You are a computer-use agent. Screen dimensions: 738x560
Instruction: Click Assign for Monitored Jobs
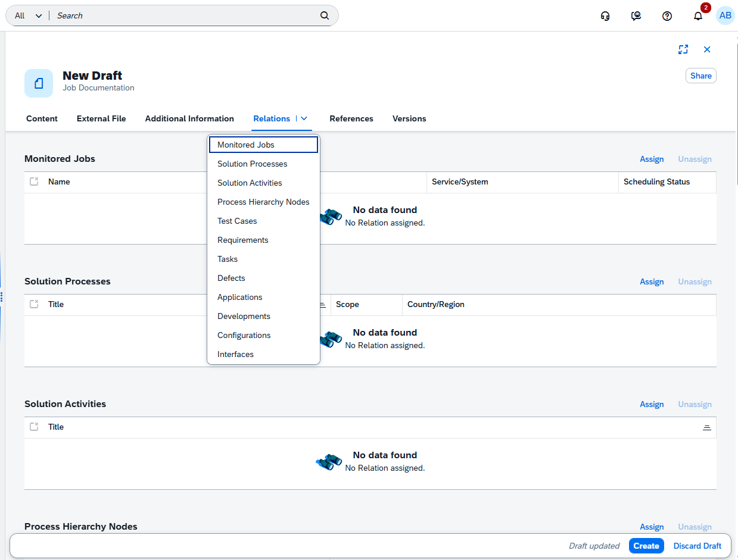coord(652,159)
